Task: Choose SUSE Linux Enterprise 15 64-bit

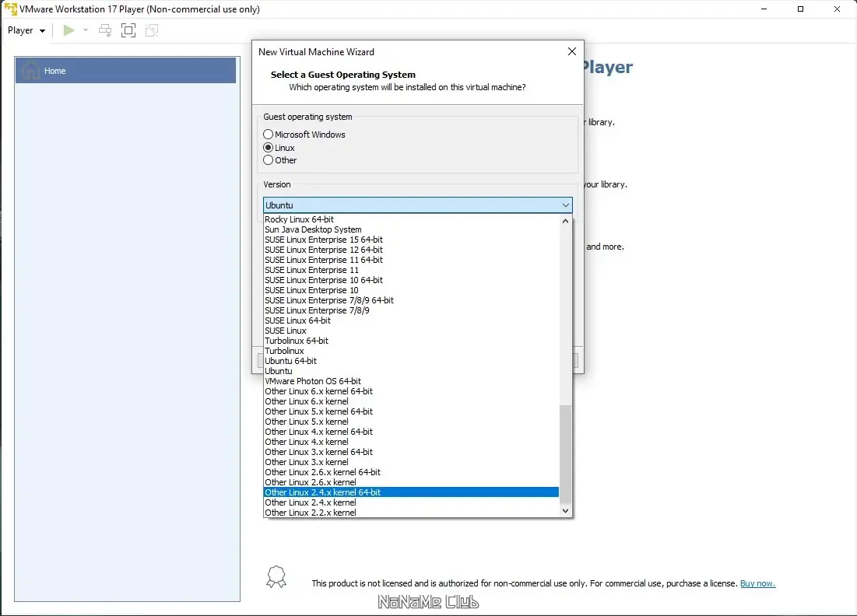Action: pos(412,240)
